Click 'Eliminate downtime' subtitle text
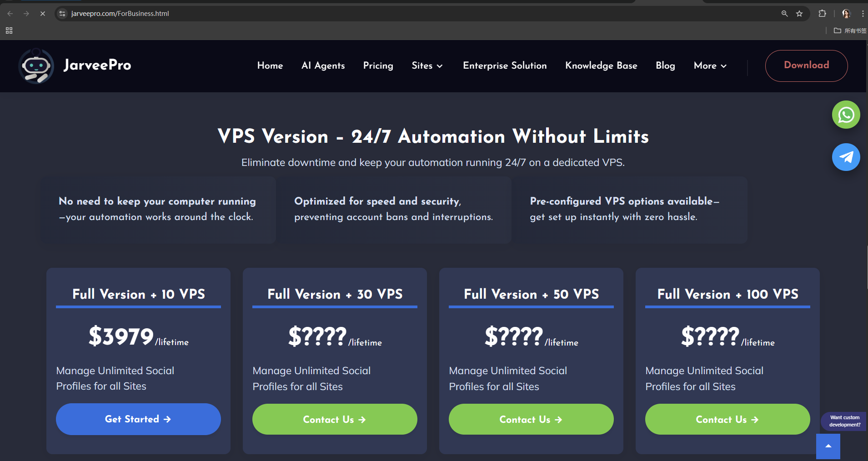Image resolution: width=868 pixels, height=461 pixels. pos(433,163)
